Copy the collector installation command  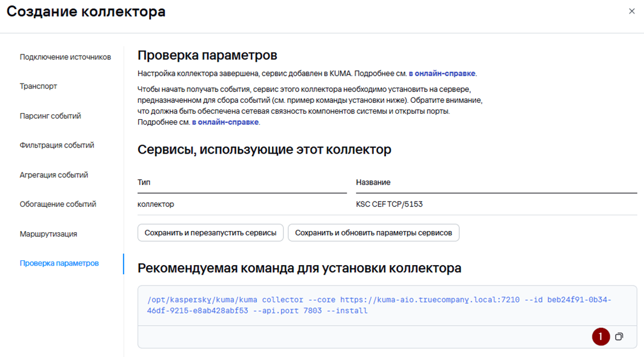coord(619,336)
